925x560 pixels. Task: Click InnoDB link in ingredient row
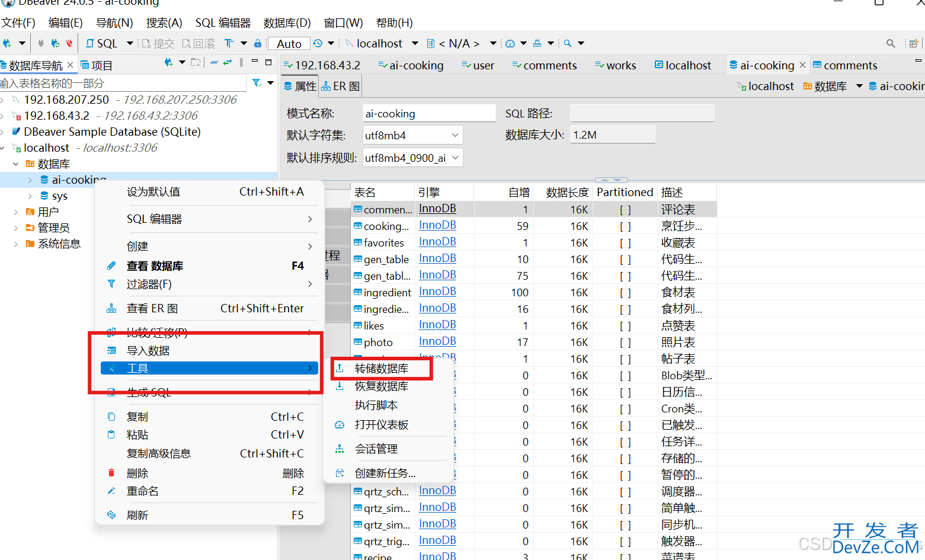pos(437,292)
